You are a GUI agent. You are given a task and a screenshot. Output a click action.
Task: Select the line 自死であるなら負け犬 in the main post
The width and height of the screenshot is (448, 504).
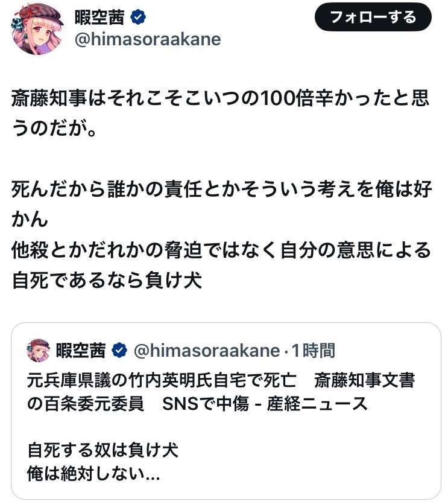[107, 280]
